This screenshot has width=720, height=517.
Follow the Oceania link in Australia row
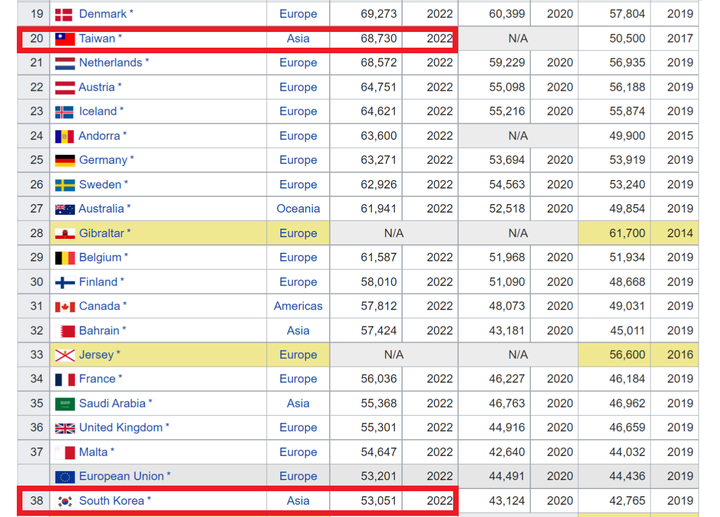click(x=298, y=208)
